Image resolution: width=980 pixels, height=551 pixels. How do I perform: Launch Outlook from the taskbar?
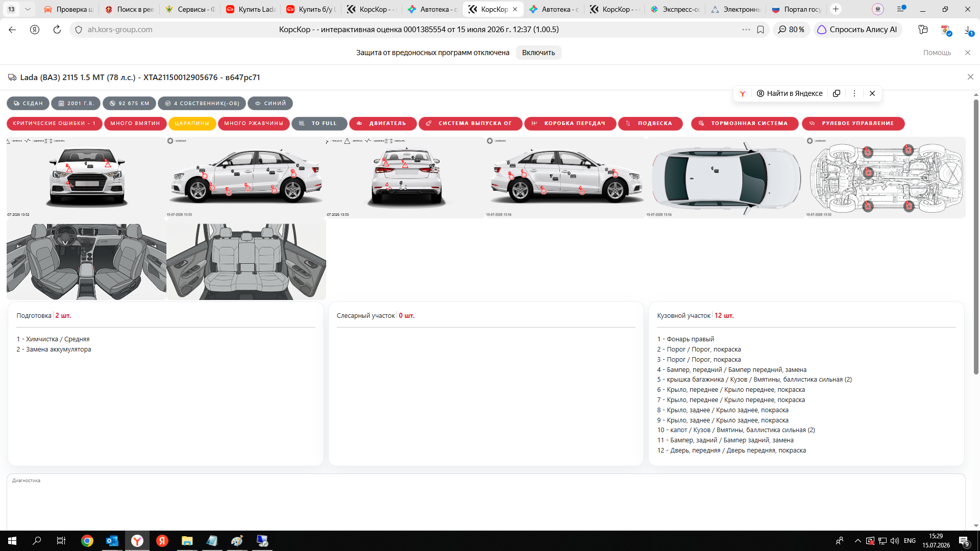[112, 541]
